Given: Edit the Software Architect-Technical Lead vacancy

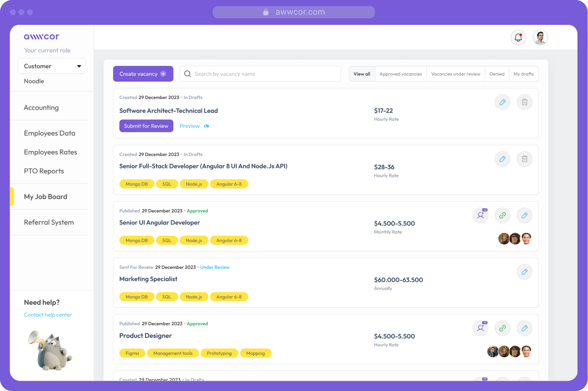Looking at the screenshot, I should click(x=502, y=102).
